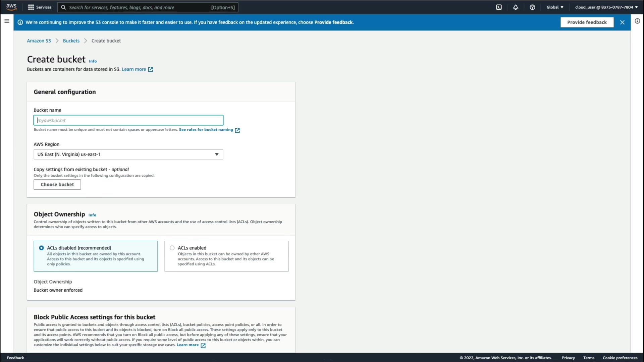The height and width of the screenshot is (362, 644).
Task: Expand the AWS Region dropdown
Action: 128,155
